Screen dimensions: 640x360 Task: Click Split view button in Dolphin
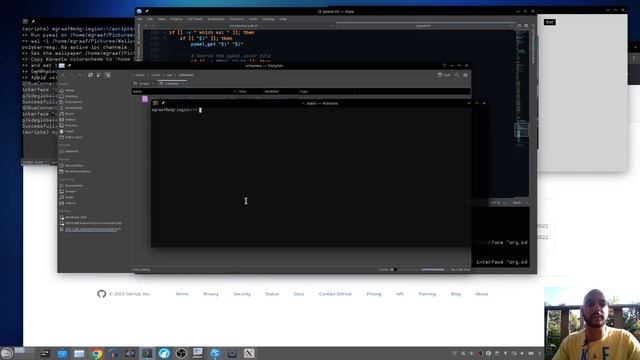pos(444,75)
